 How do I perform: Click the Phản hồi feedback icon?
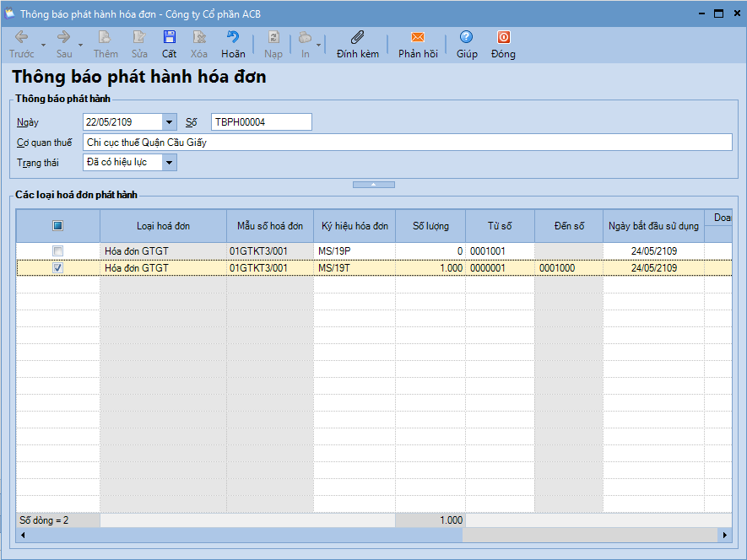(x=418, y=38)
